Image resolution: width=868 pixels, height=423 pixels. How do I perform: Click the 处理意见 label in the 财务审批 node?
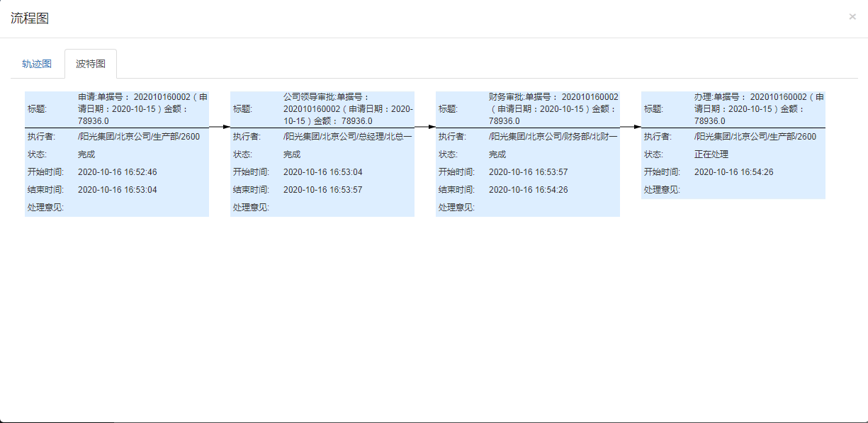coord(456,208)
